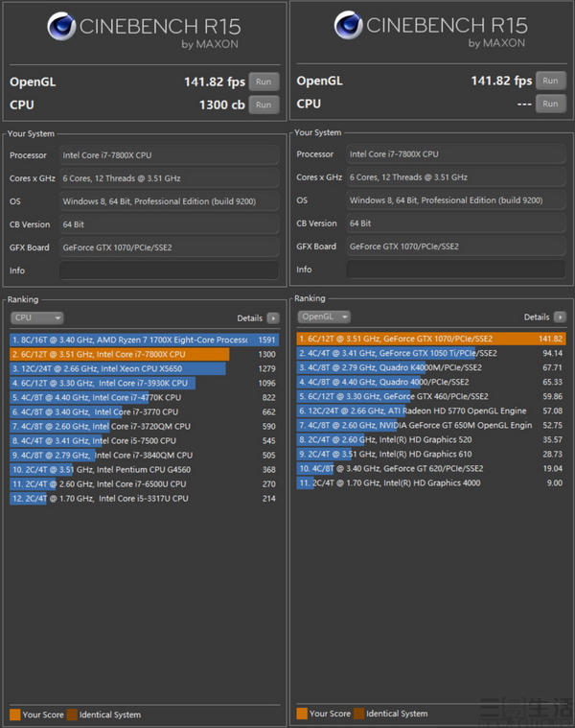The image size is (575, 728).
Task: Select AMD Ryzen 7 1700X ranking entry
Action: (x=144, y=340)
